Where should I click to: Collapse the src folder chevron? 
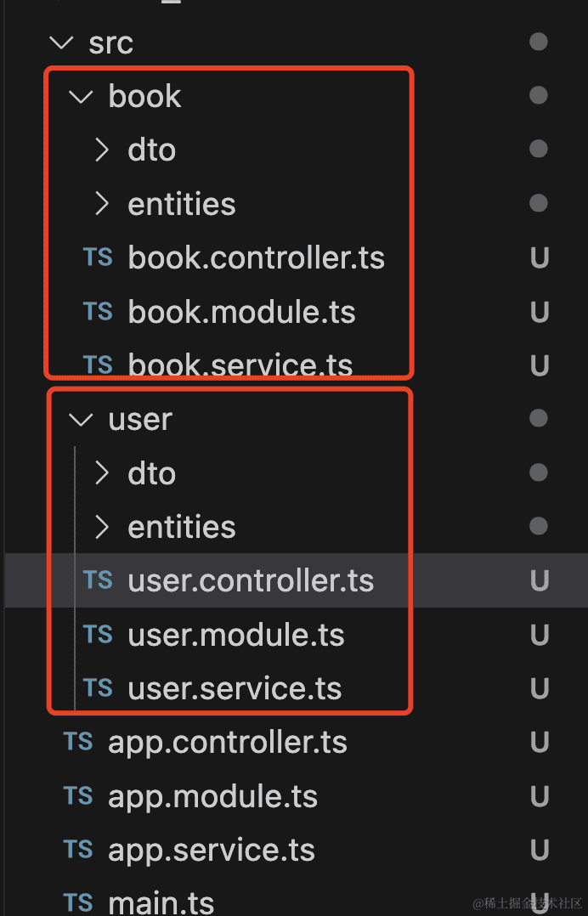coord(61,42)
